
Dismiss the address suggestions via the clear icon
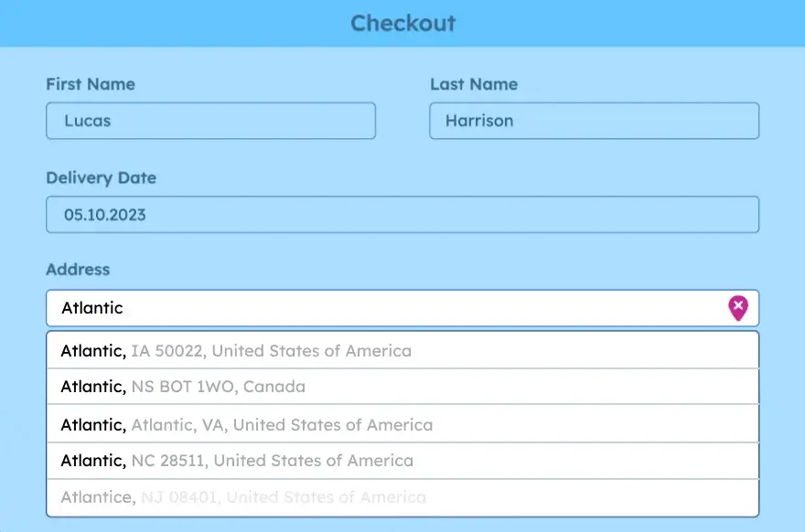(x=737, y=308)
